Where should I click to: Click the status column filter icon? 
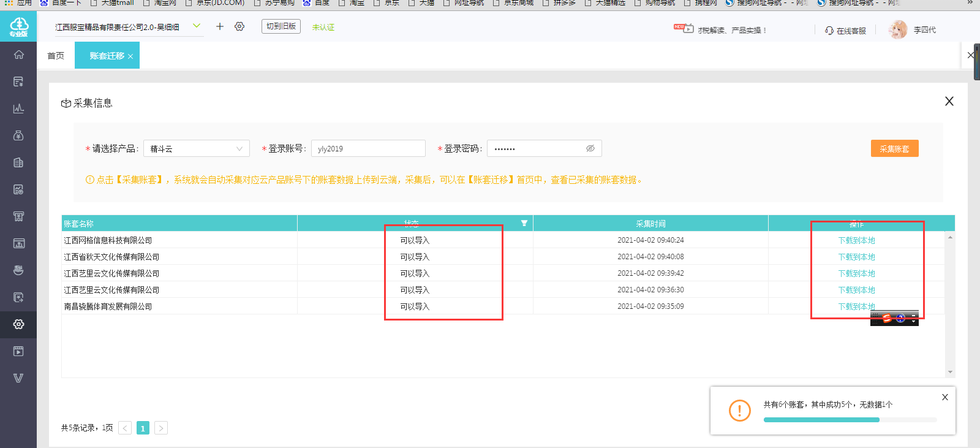click(x=524, y=223)
